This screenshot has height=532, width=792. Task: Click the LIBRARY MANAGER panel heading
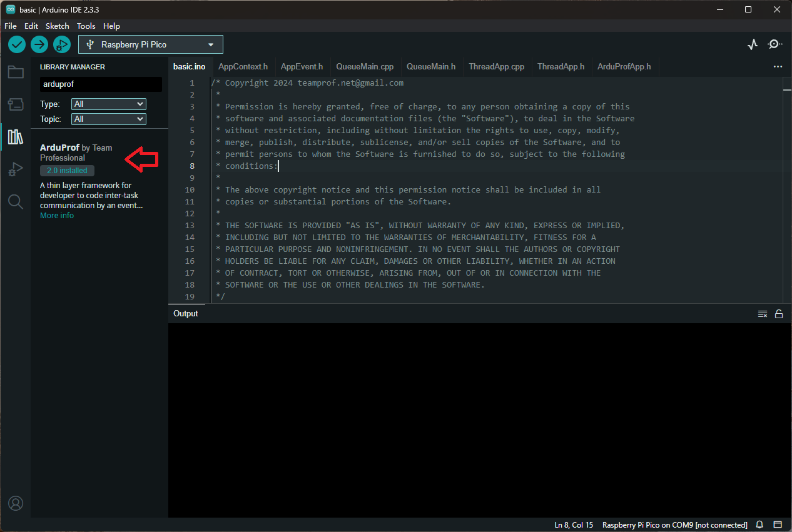(73, 67)
